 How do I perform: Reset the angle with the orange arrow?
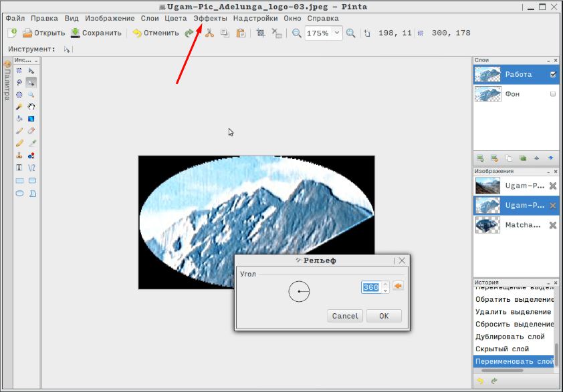398,286
